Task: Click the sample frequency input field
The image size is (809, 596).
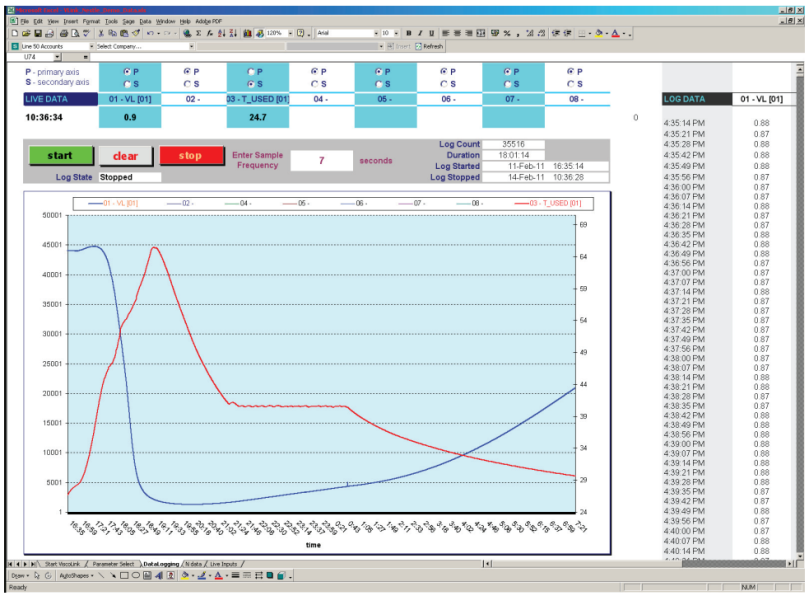Action: click(x=322, y=160)
